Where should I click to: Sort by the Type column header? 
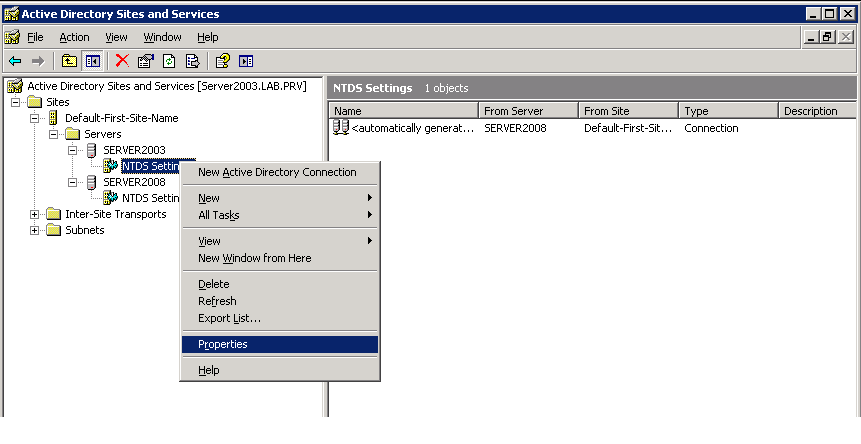pyautogui.click(x=729, y=111)
